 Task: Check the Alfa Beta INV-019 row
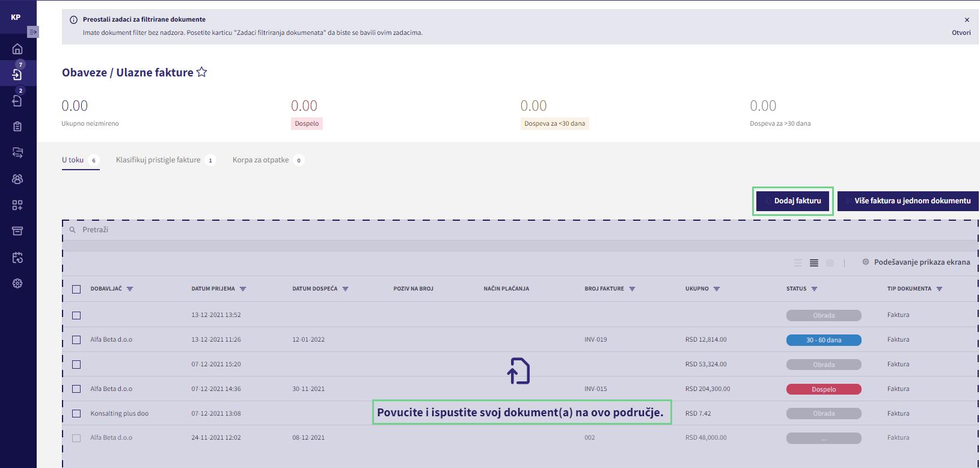(76, 340)
